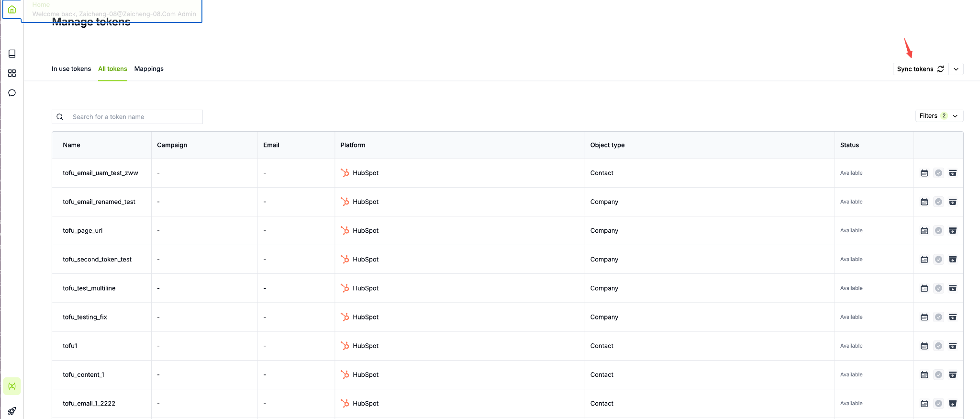
Task: Click archive icon for tofu1 row
Action: [952, 346]
